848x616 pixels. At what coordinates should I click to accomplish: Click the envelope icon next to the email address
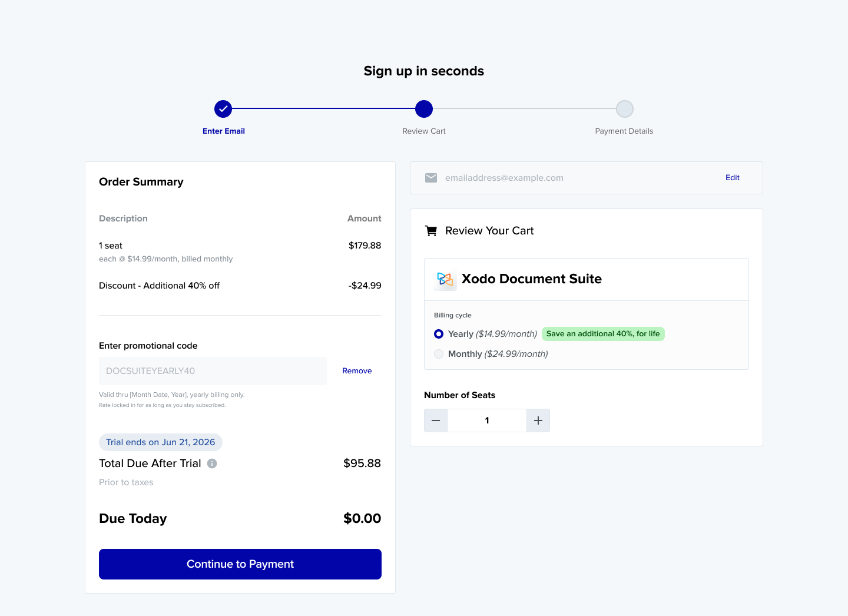(431, 178)
